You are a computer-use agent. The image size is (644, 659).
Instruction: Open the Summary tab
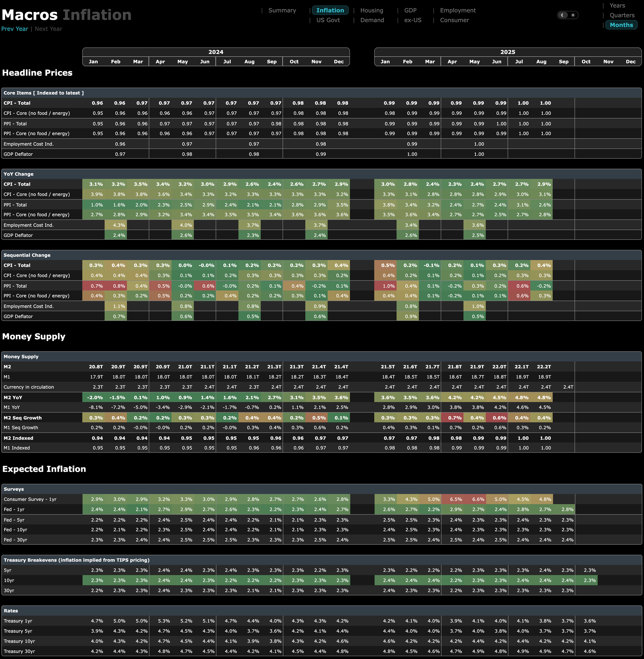(282, 10)
